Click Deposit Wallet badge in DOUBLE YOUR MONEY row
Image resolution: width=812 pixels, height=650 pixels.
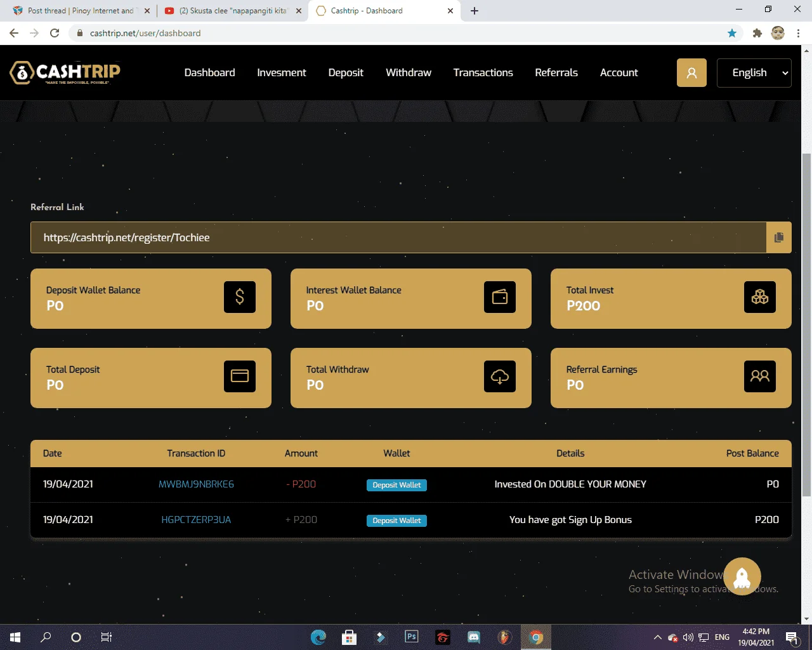396,485
